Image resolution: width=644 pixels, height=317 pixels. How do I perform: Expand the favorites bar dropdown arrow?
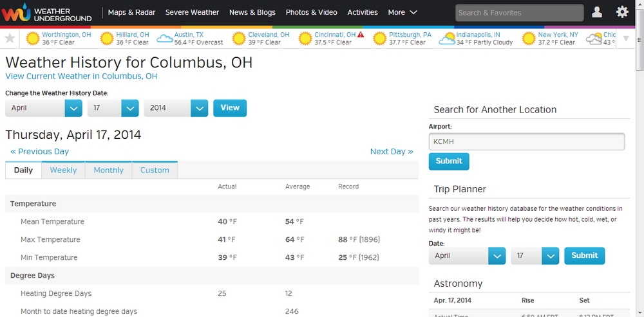[x=627, y=39]
